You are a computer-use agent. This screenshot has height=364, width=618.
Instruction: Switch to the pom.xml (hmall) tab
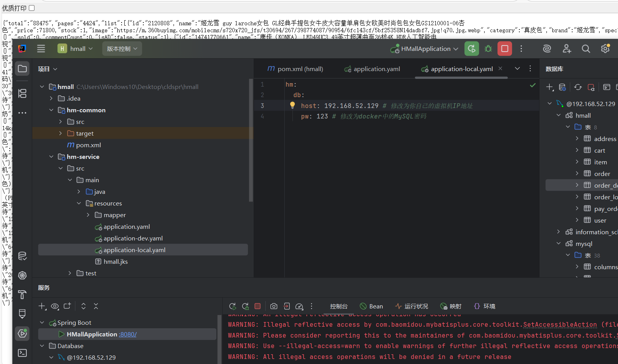tap(295, 69)
